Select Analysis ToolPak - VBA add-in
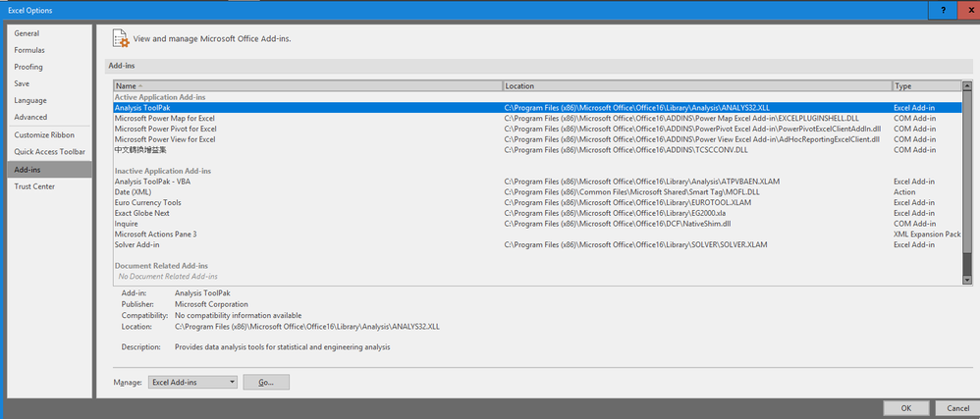980x419 pixels. coord(537,182)
